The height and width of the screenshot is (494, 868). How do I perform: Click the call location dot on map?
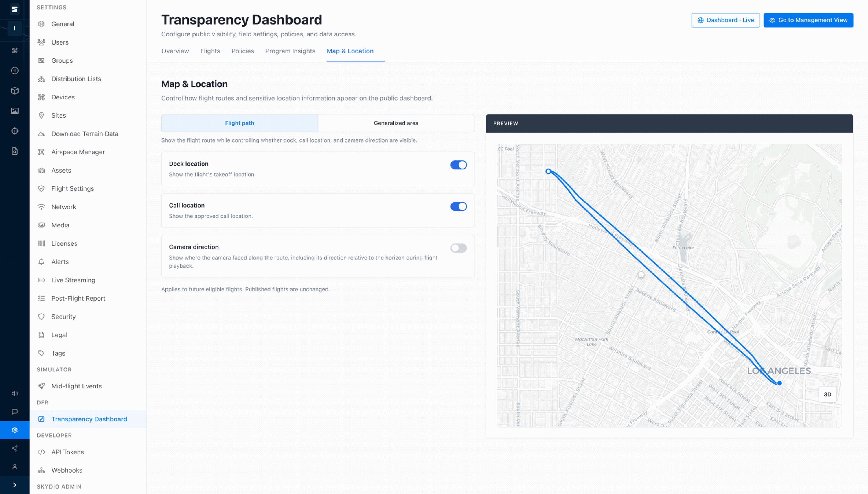779,383
